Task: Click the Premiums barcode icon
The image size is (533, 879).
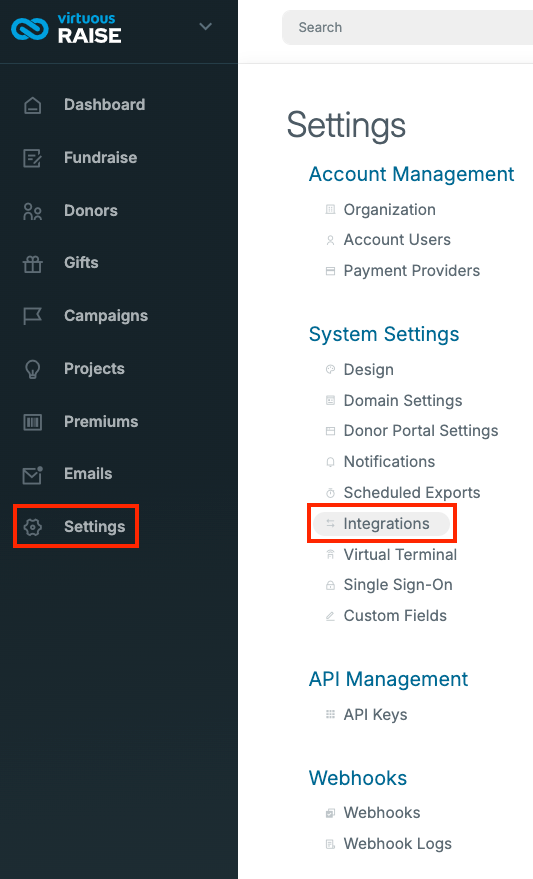Action: pyautogui.click(x=33, y=422)
